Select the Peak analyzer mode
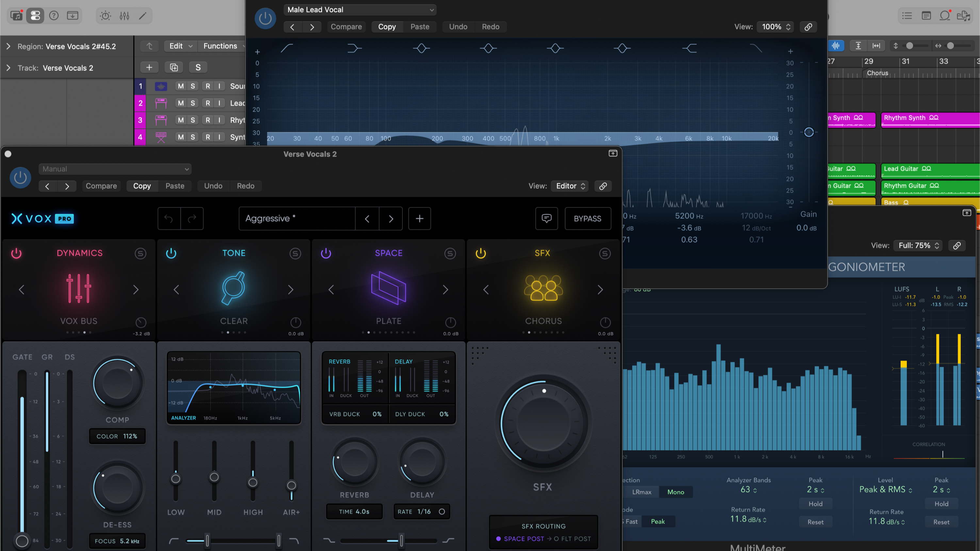980x551 pixels. [x=658, y=521]
